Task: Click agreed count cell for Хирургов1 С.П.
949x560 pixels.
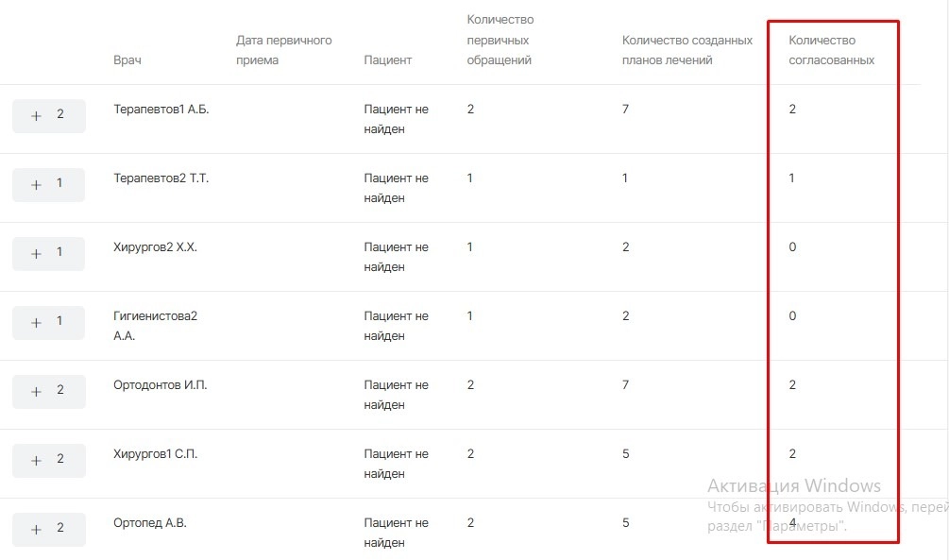Action: (792, 454)
